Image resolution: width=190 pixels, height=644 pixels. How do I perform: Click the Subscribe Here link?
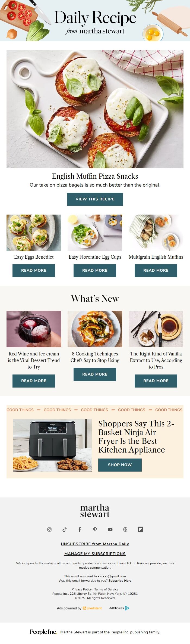(x=120, y=580)
